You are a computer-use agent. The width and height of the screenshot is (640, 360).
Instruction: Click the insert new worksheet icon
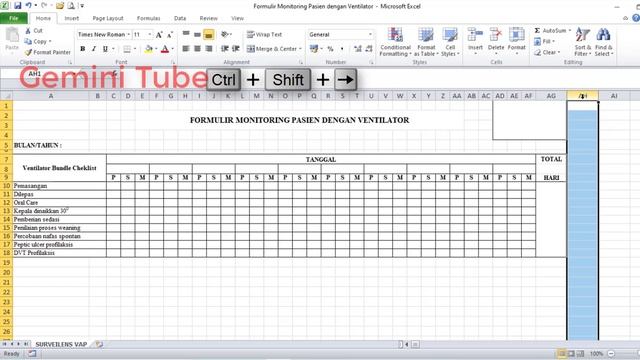tap(99, 344)
